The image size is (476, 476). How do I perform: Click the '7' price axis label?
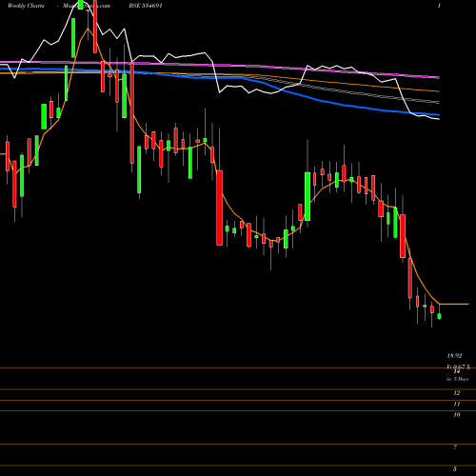[x=455, y=447]
